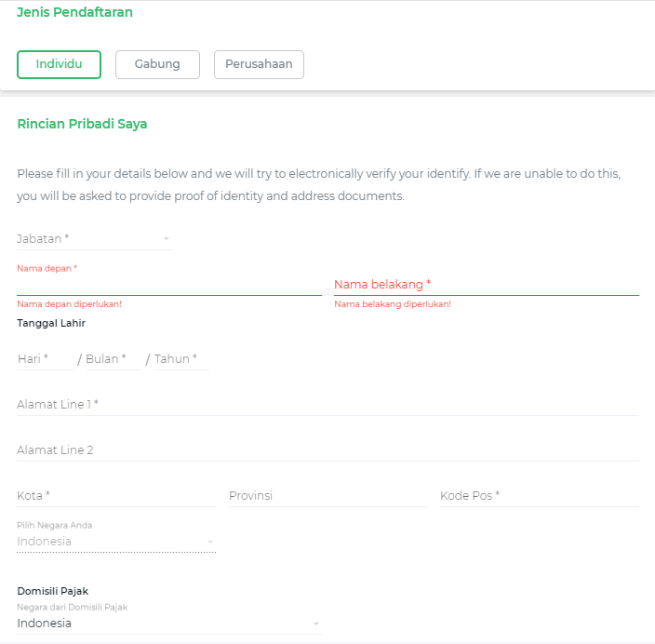Click the Provinsi input field

coord(327,496)
